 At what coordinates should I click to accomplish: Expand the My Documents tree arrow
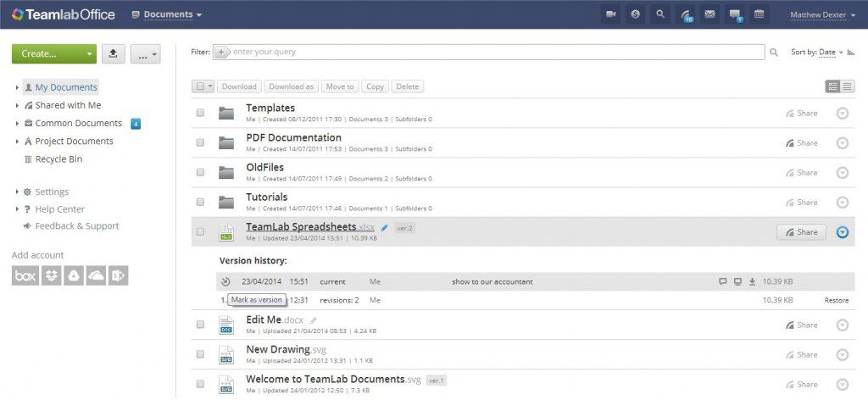pos(18,87)
